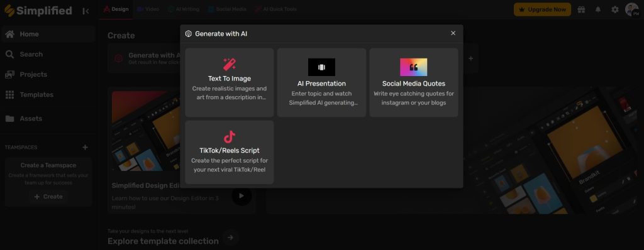Click the Home house icon
This screenshot has width=644, height=250.
pyautogui.click(x=9, y=34)
